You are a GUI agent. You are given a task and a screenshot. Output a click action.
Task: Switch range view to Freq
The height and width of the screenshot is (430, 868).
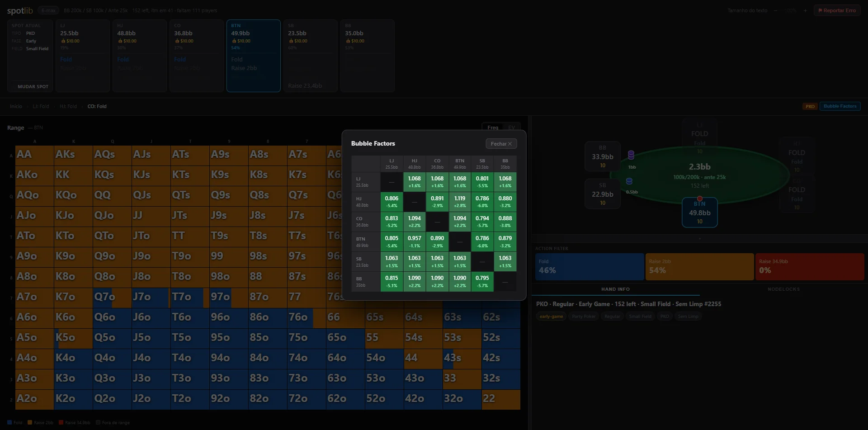point(493,128)
